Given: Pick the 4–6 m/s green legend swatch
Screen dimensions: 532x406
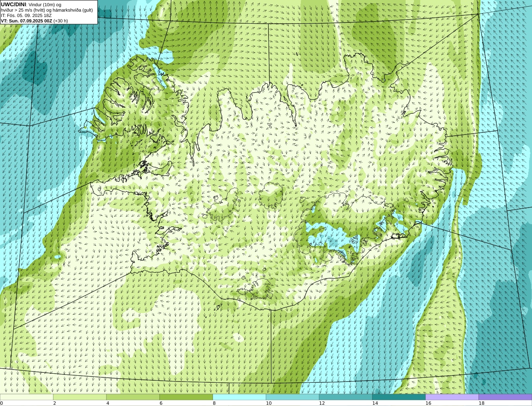Looking at the screenshot, I should 133,397.
